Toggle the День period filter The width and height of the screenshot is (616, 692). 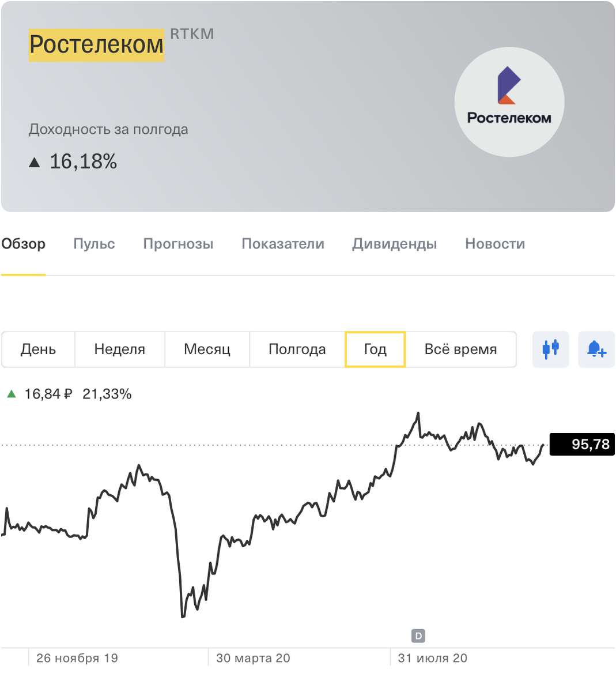point(38,349)
